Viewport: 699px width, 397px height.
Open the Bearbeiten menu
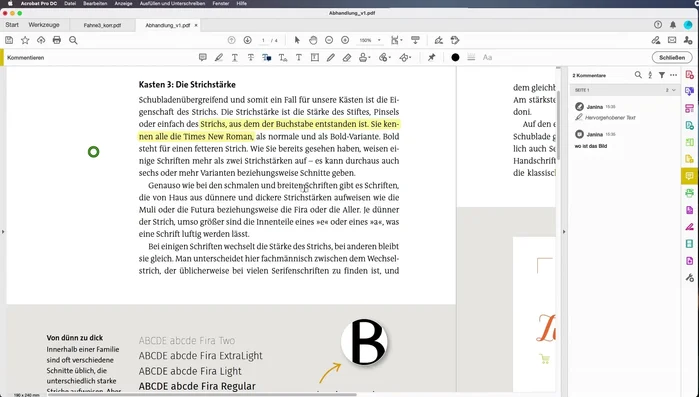coord(95,3)
